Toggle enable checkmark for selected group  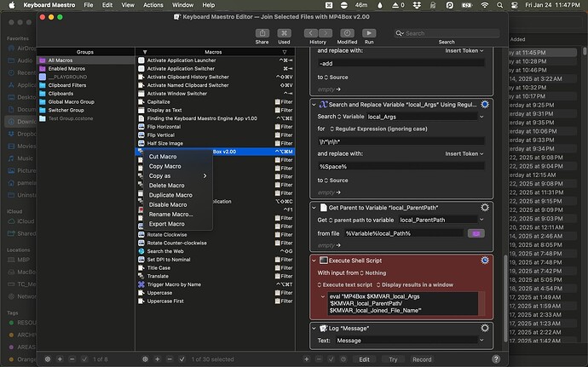tap(84, 359)
